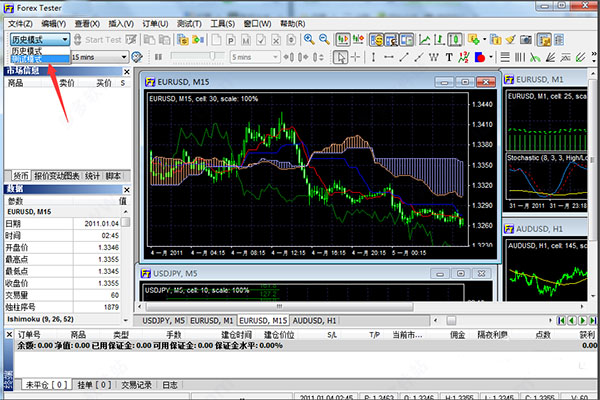Viewport: 600px width, 400px height.
Task: Switch to the EURUSD, M1 chart tab
Action: (210, 320)
